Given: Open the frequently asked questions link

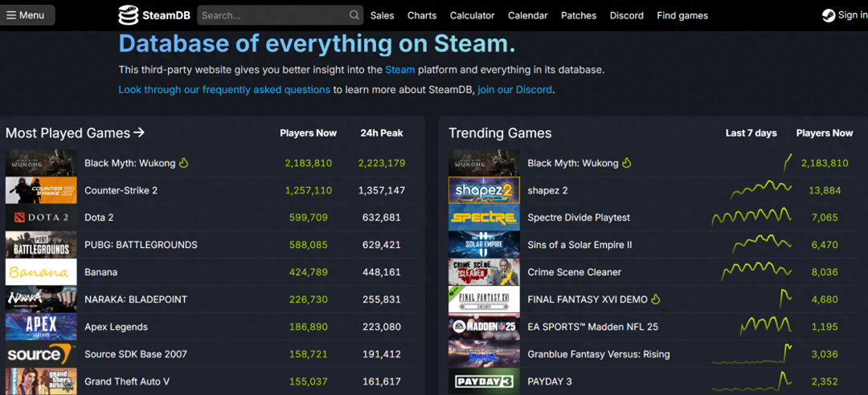Looking at the screenshot, I should click(224, 90).
